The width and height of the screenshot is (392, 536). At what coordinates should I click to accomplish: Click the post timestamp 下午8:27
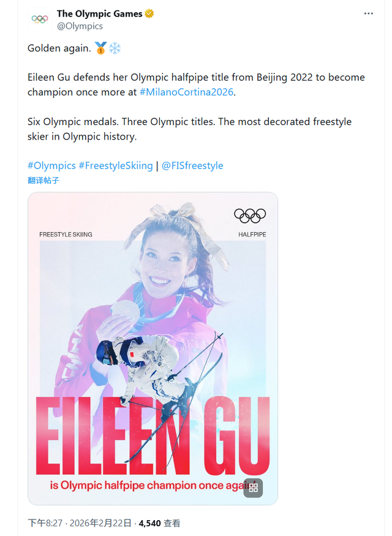[x=45, y=523]
